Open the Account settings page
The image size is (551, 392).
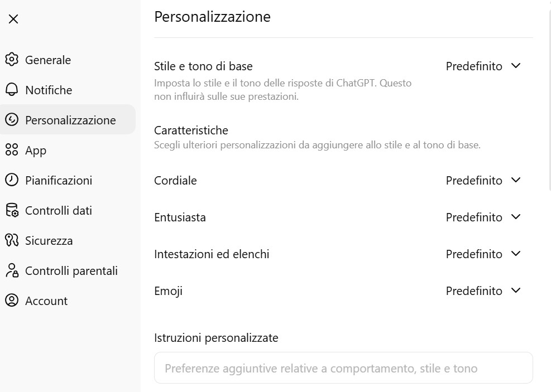tap(46, 301)
